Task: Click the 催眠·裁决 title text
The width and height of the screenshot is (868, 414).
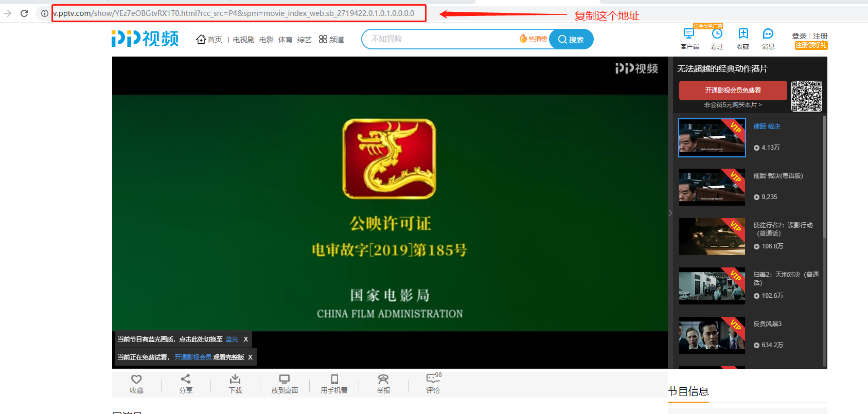Action: 767,127
